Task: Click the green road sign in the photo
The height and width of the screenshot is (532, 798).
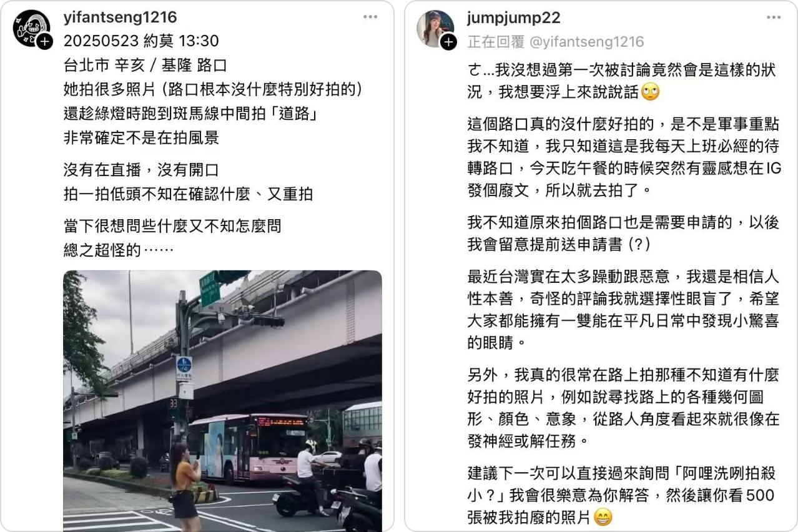Action: tap(209, 288)
